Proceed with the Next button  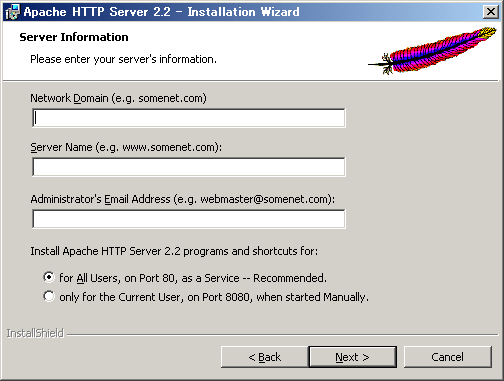click(352, 357)
